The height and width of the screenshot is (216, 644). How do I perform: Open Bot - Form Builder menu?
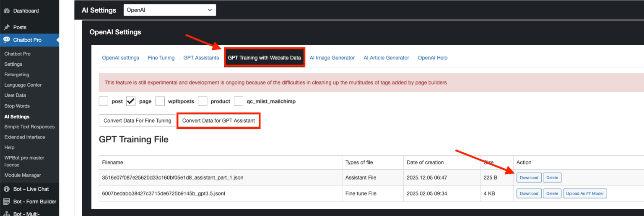coord(35,201)
